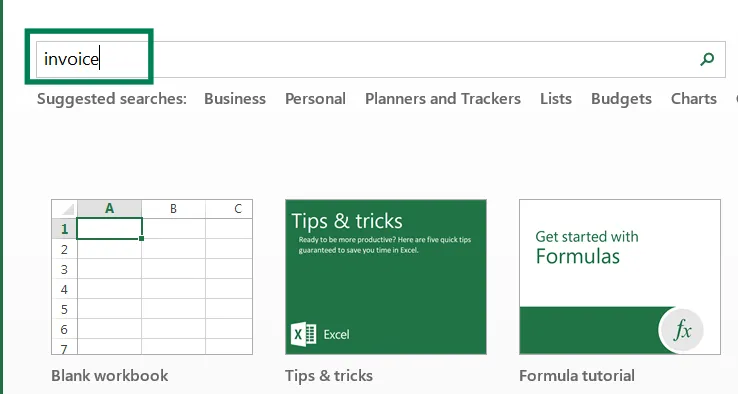Image resolution: width=738 pixels, height=394 pixels.
Task: Click the magnifier search icon
Action: coord(707,59)
